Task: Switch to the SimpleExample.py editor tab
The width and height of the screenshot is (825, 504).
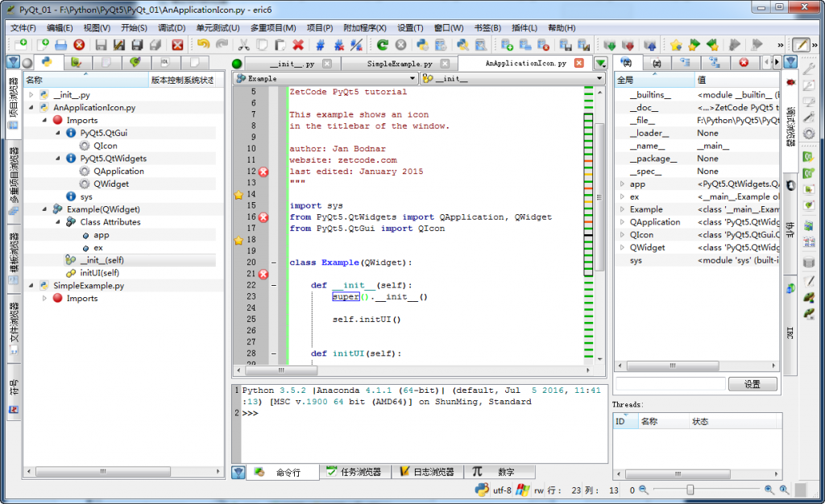Action: coord(400,64)
